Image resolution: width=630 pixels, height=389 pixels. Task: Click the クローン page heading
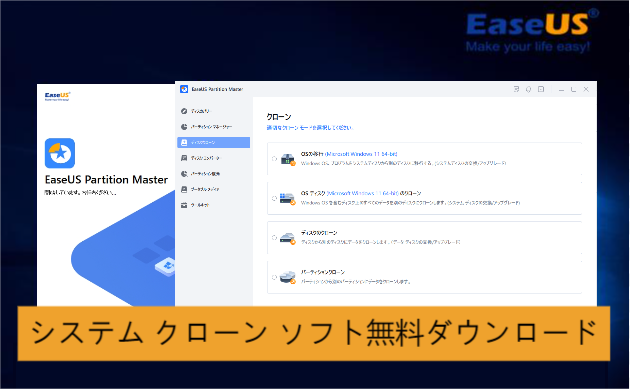click(x=279, y=117)
